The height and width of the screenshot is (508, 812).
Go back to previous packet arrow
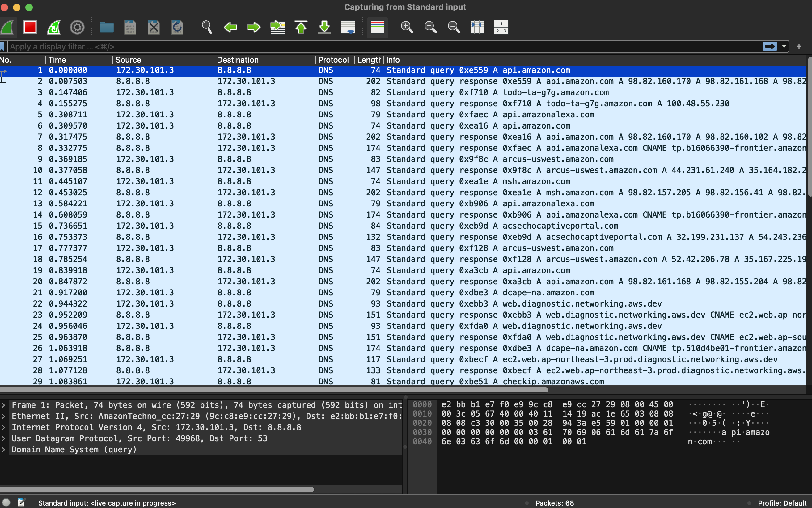(230, 27)
